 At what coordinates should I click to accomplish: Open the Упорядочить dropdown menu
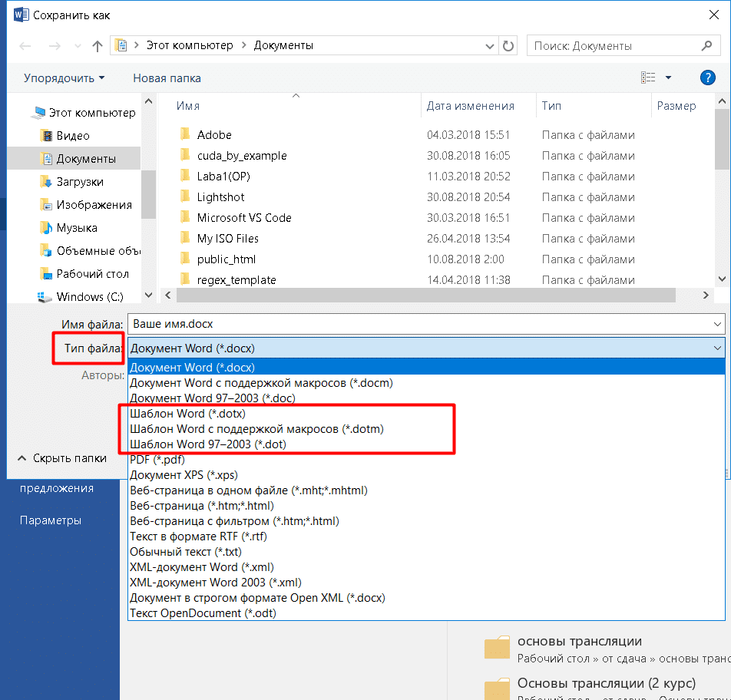[x=64, y=78]
